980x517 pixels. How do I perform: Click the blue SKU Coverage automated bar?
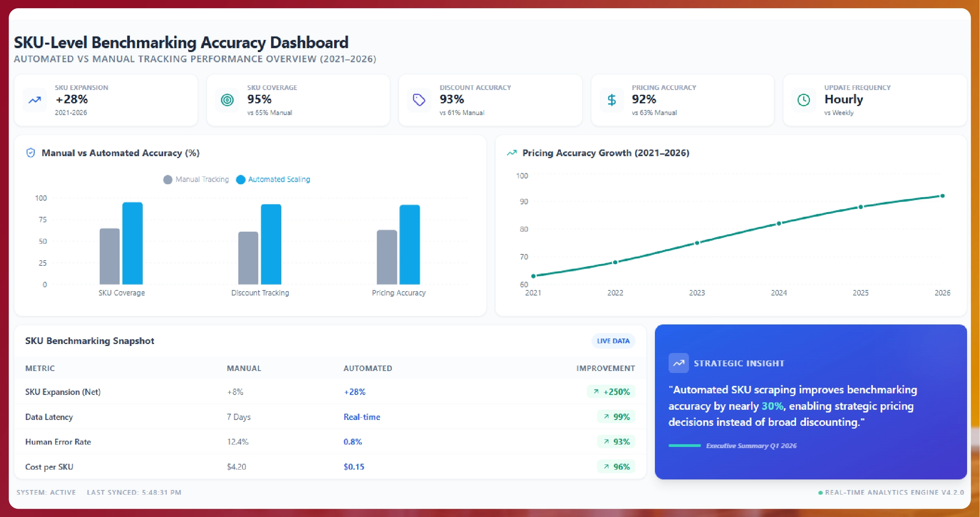click(x=132, y=243)
